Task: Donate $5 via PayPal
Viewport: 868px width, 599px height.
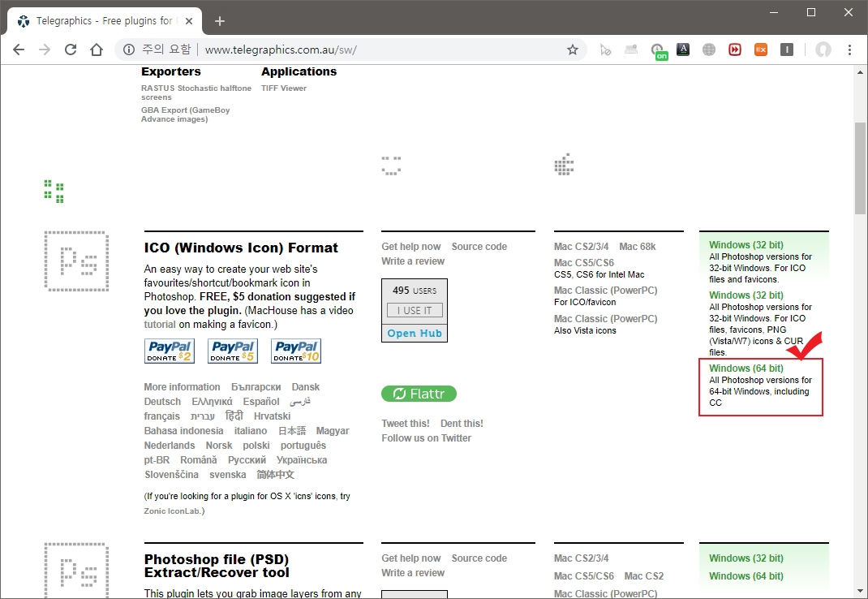Action: coord(233,351)
